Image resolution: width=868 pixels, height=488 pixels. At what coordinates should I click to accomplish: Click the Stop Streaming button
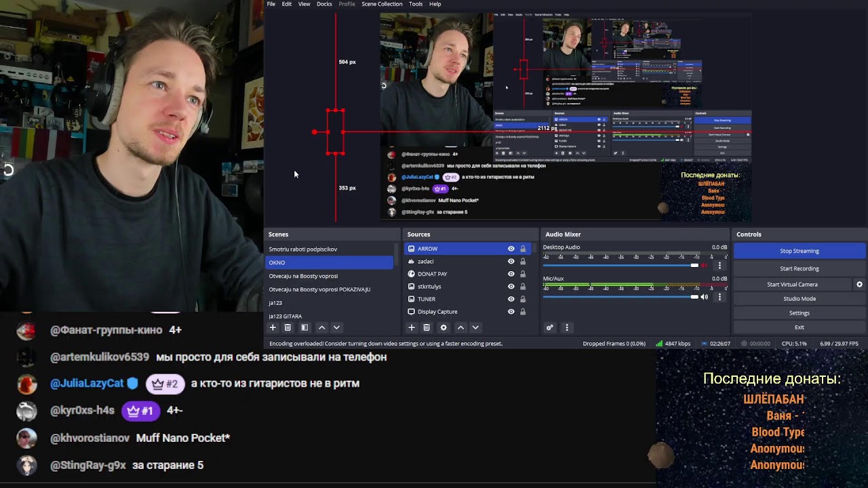(800, 251)
